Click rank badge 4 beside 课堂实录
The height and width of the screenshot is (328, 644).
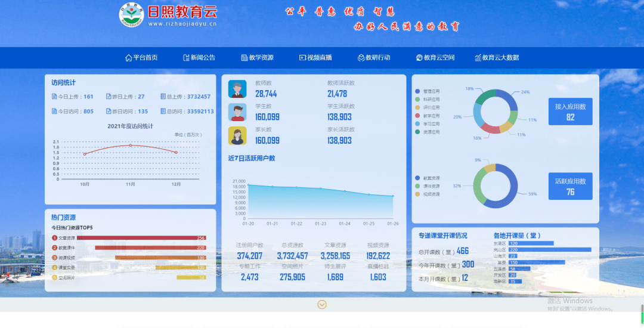click(55, 268)
